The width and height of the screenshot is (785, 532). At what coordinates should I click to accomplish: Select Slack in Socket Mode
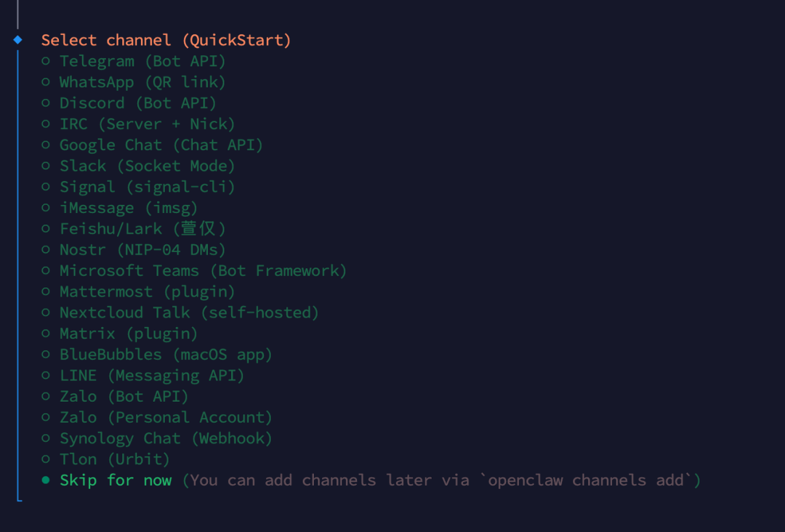coord(146,166)
